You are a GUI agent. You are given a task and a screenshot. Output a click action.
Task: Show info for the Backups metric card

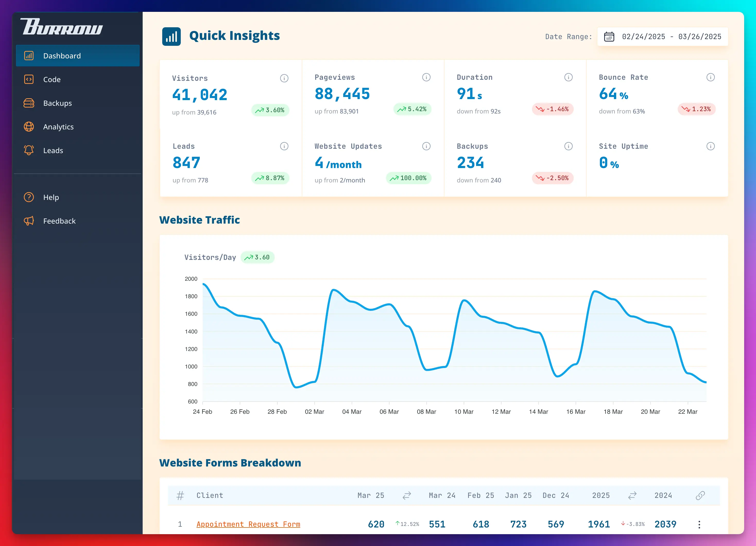pyautogui.click(x=568, y=146)
